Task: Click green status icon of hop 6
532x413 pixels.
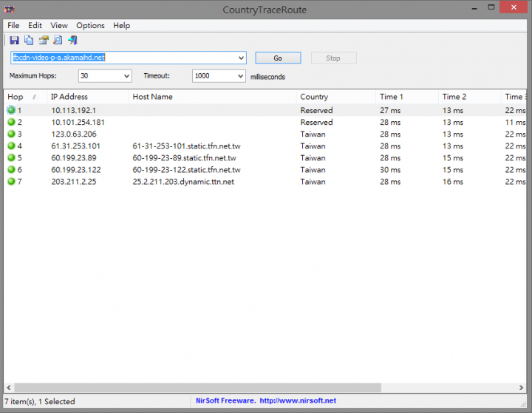Action: pyautogui.click(x=11, y=169)
